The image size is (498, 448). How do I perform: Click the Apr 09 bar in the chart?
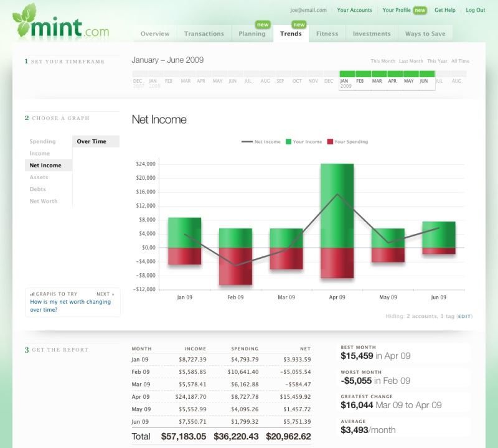(x=337, y=218)
